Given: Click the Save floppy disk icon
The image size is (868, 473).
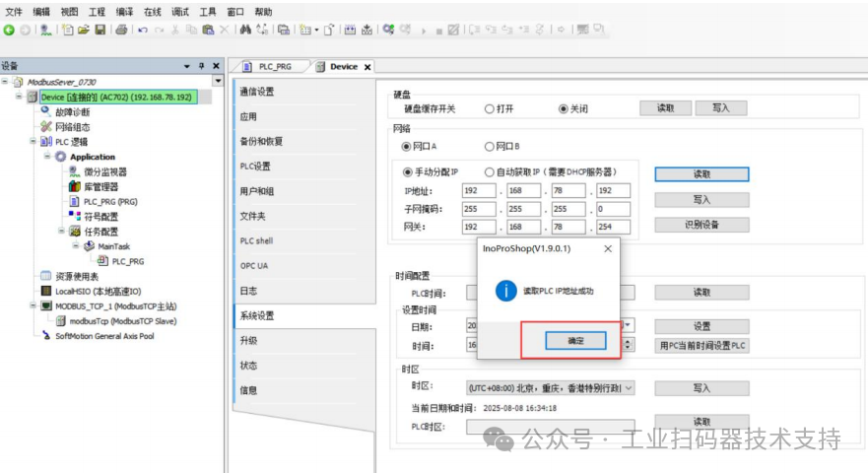Looking at the screenshot, I should (100, 30).
